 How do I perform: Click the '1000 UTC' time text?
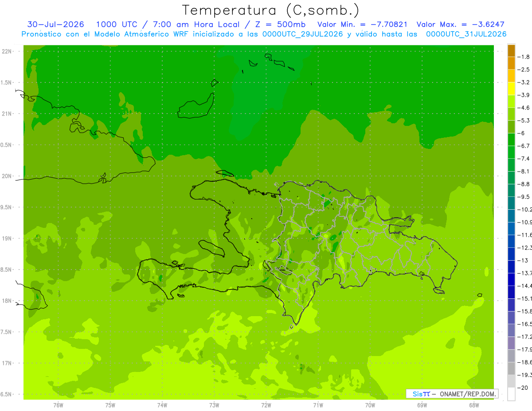point(117,24)
